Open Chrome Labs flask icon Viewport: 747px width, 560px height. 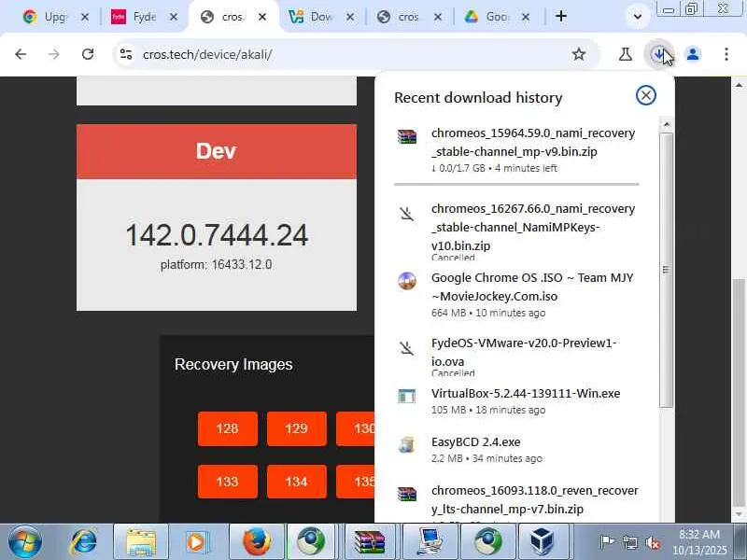(x=625, y=54)
